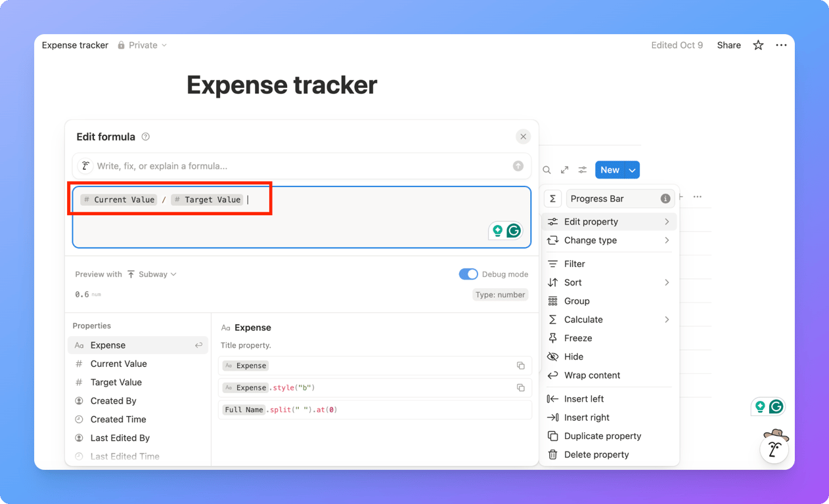Choose Insert left option
This screenshot has height=504, width=829.
(609, 399)
